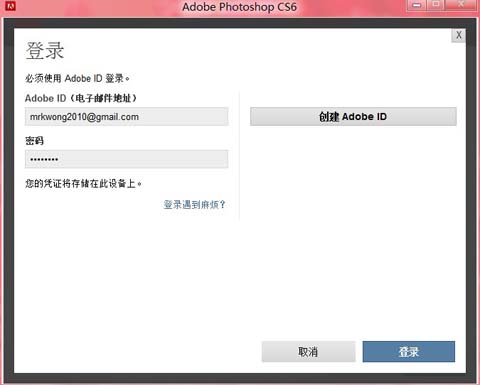Minimize the Adobe Photoshop CS6 window
Viewport: 480px width, 385px height.
point(417,5)
